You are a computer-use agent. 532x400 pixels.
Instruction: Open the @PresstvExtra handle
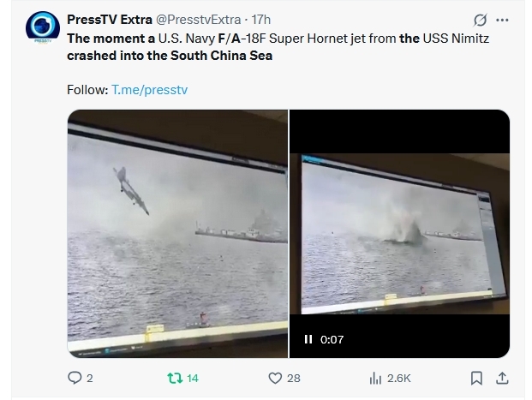199,20
